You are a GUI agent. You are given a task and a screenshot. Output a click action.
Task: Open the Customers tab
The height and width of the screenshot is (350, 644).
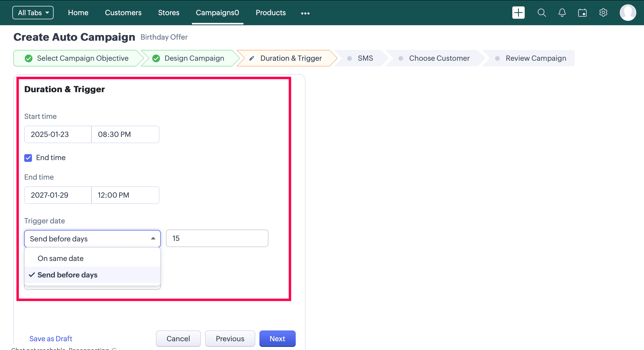point(123,13)
